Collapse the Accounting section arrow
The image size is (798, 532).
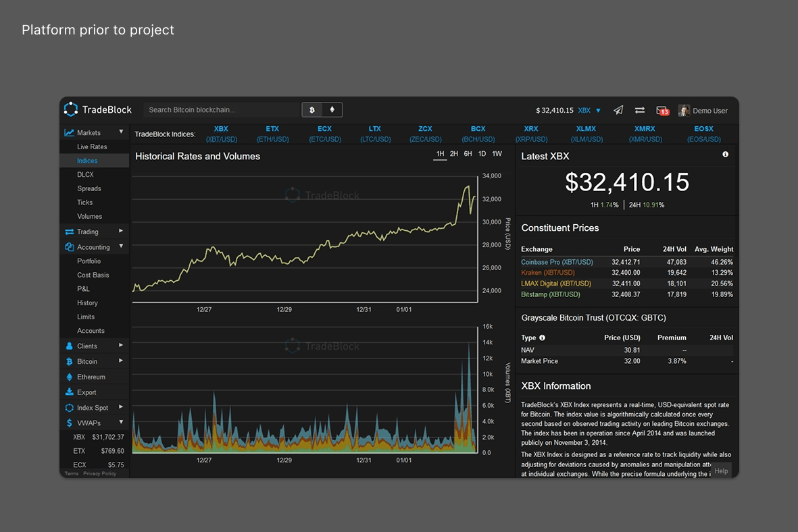[121, 246]
